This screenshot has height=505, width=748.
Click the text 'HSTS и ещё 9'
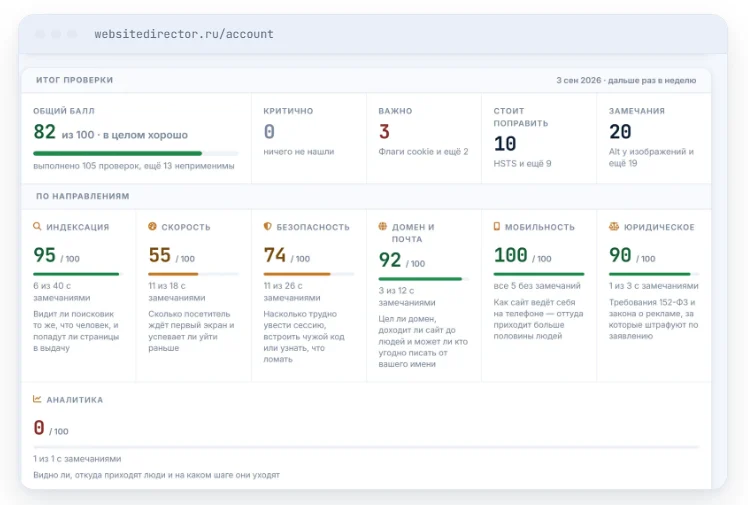pyautogui.click(x=522, y=164)
